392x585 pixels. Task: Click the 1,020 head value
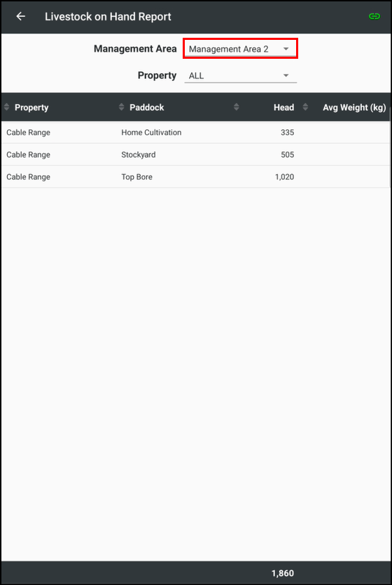pyautogui.click(x=284, y=177)
